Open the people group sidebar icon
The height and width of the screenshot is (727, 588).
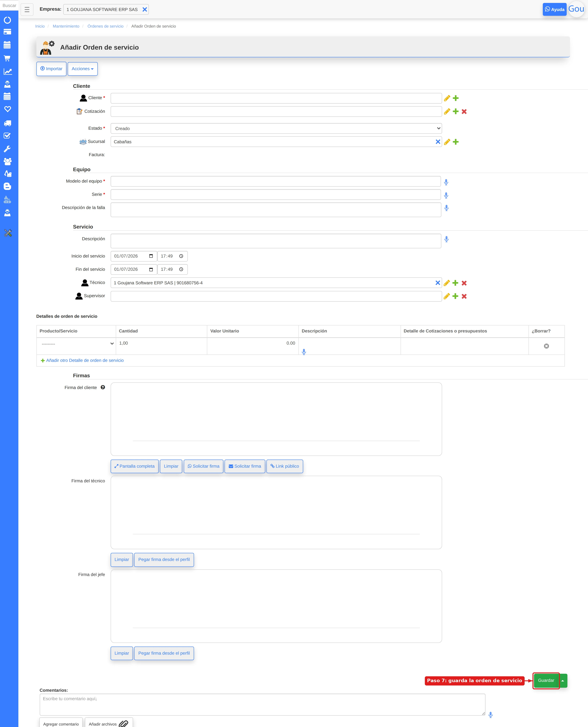click(8, 161)
